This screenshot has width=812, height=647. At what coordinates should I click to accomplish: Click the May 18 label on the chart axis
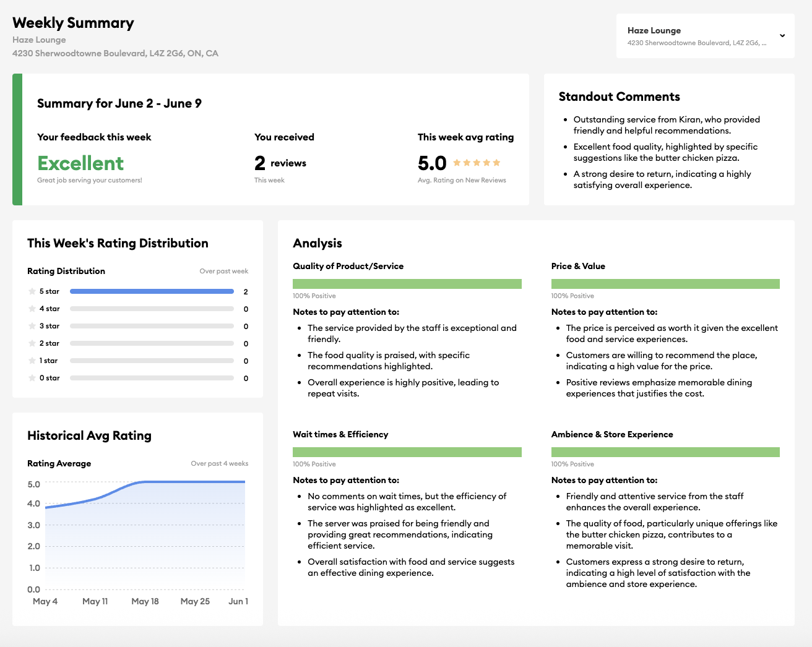[145, 601]
